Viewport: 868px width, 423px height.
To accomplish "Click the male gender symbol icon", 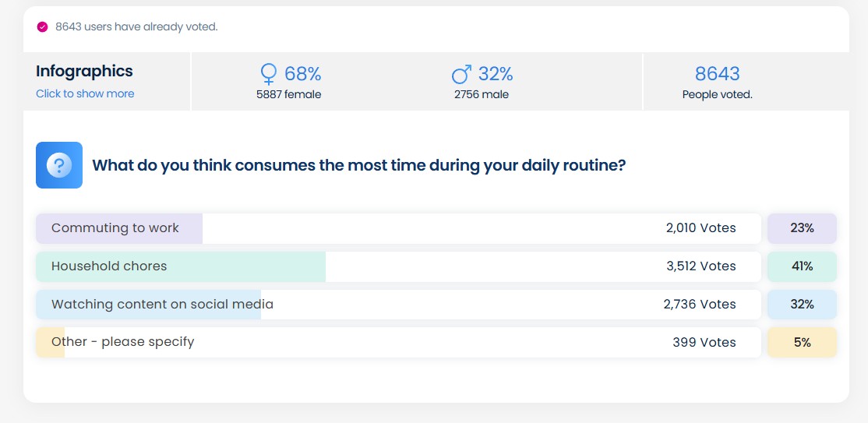I will point(461,74).
